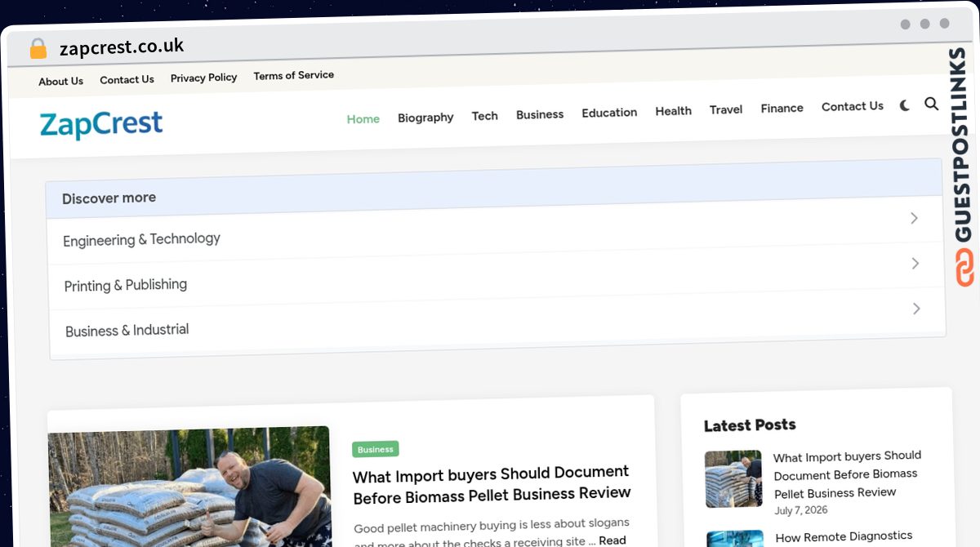Click the July 7, 2026 post date
Image resolution: width=980 pixels, height=547 pixels.
coord(801,510)
